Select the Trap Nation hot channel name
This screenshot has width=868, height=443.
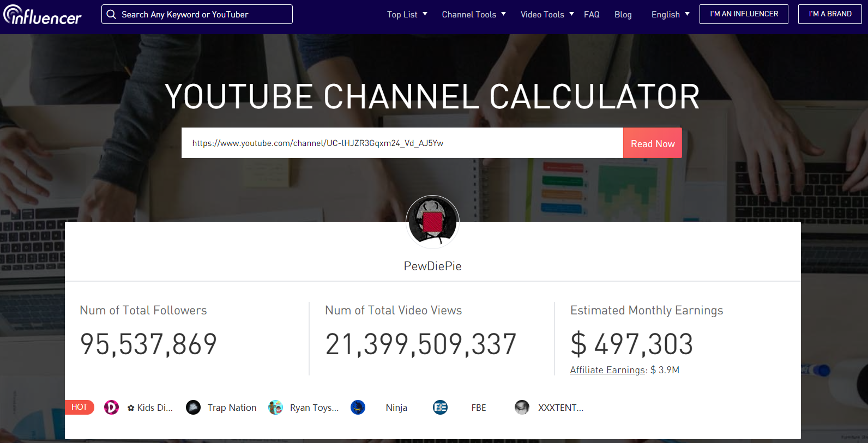tap(232, 408)
